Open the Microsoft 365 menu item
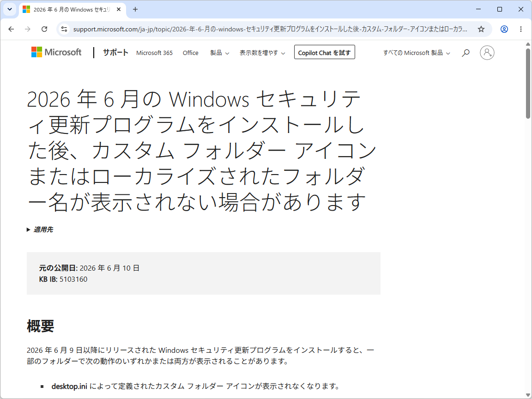 point(154,53)
